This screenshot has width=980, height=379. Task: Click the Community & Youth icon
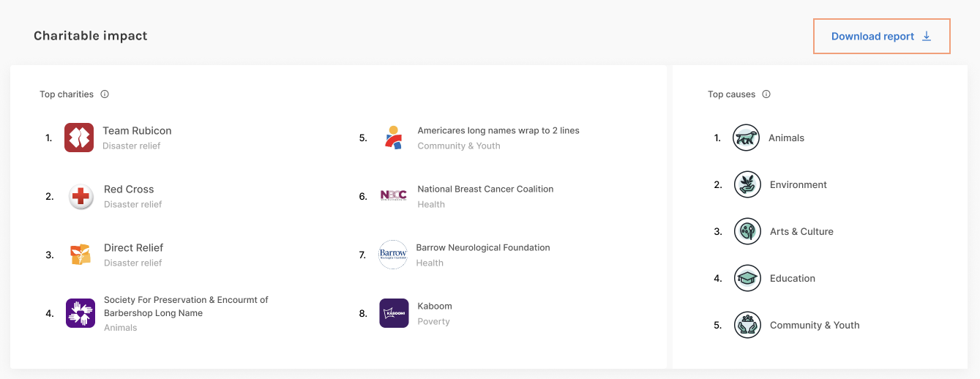[x=747, y=325]
